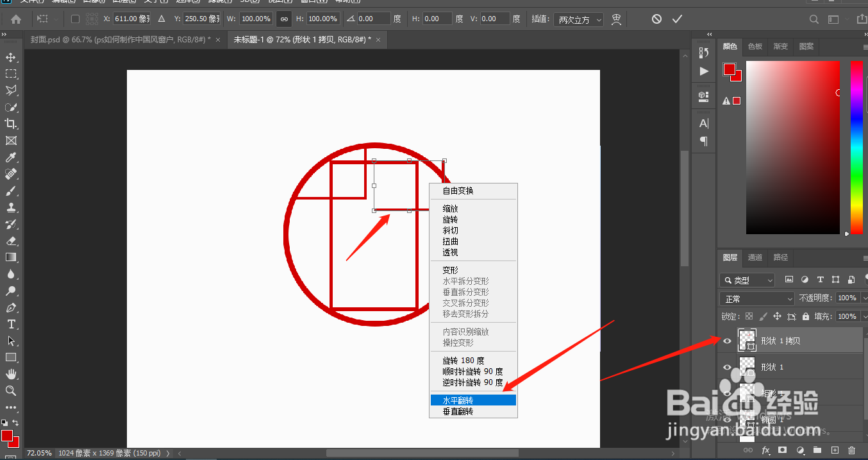Select the Horizontal Type tool
This screenshot has height=460, width=868.
(x=11, y=324)
